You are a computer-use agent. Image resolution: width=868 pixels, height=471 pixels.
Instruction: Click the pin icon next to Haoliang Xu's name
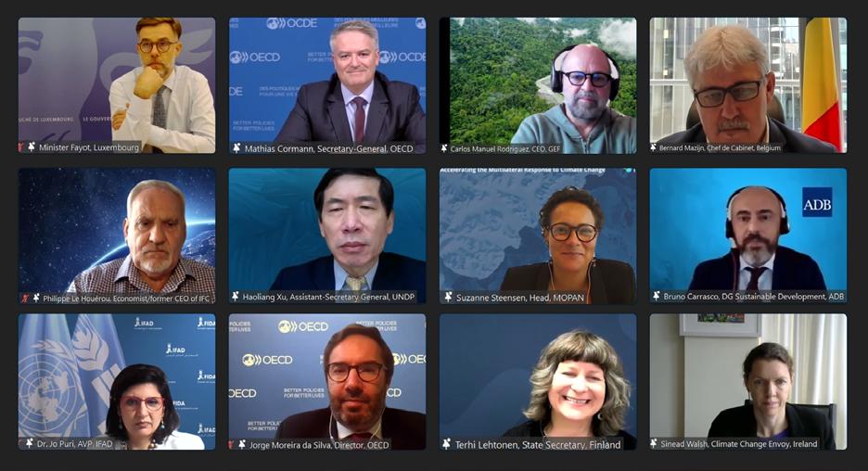coord(236,297)
